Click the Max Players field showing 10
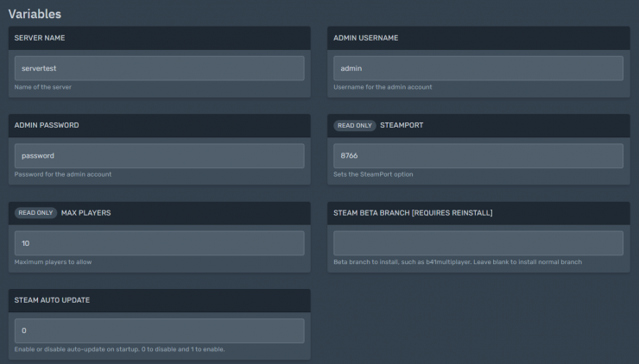 (x=159, y=243)
